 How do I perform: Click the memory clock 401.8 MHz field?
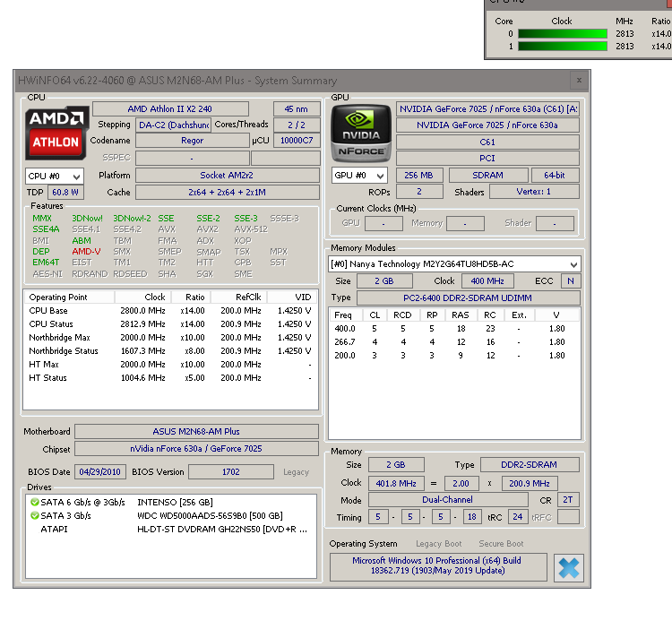396,483
